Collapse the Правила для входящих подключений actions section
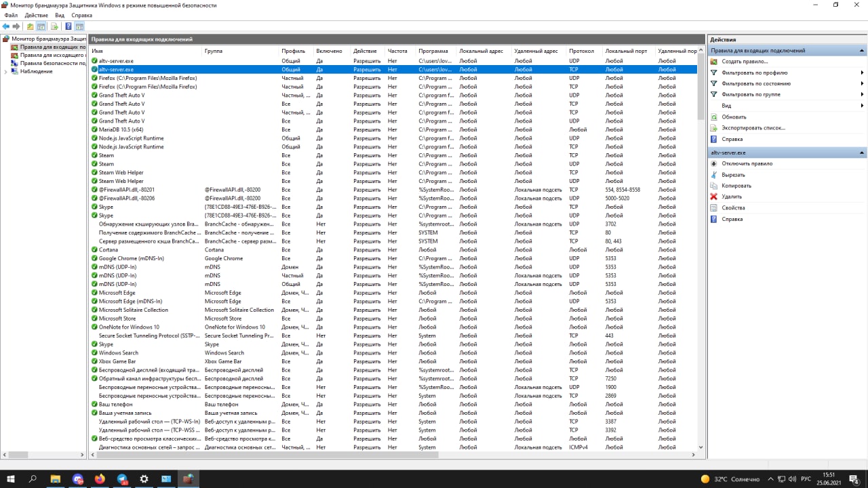Viewport: 868px width, 488px height. click(862, 51)
